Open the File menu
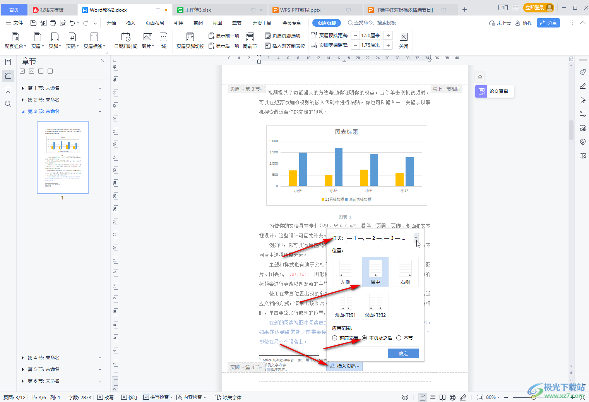Viewport: 589px width, 402px height. point(15,23)
